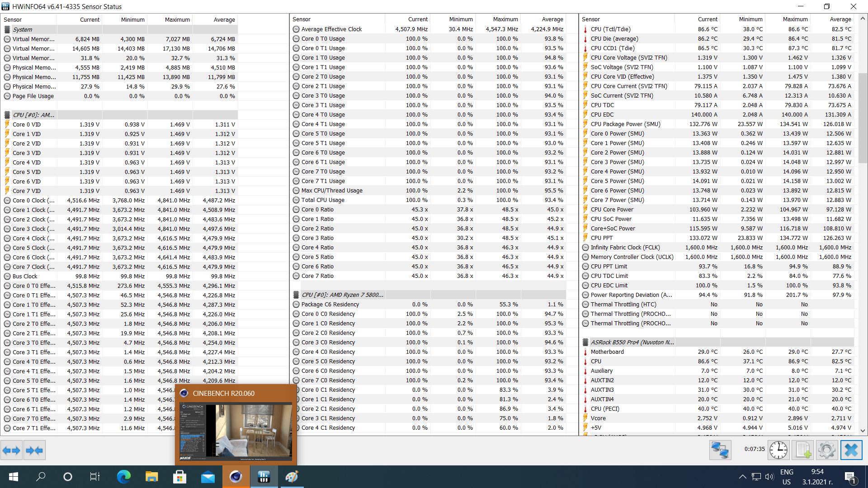Select the Core 7 Ratio row
This screenshot has width=868, height=488.
pyautogui.click(x=429, y=276)
